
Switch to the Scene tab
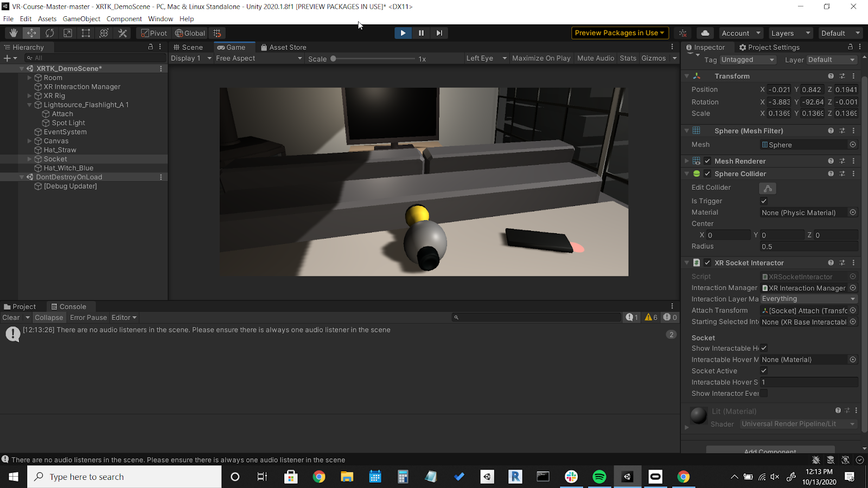click(188, 48)
